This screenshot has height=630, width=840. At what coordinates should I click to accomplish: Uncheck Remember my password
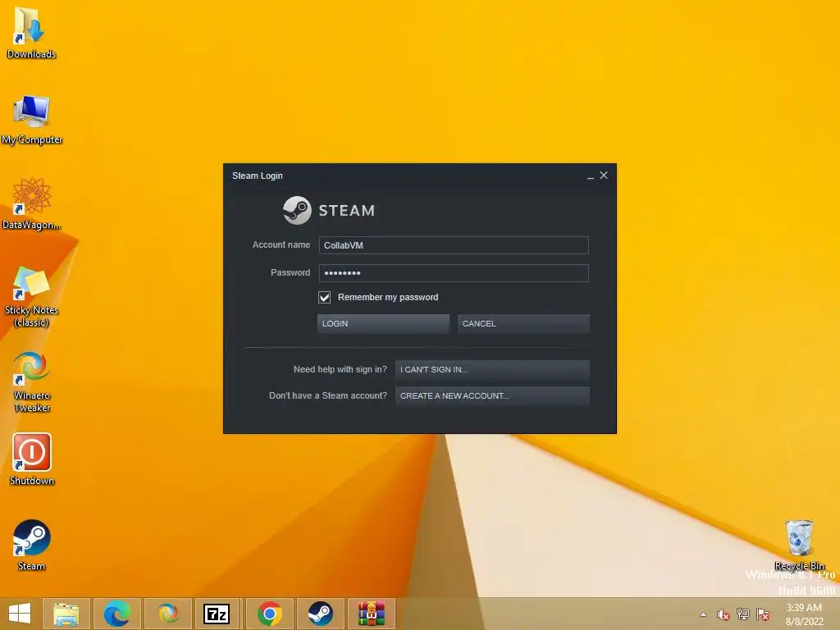[324, 297]
